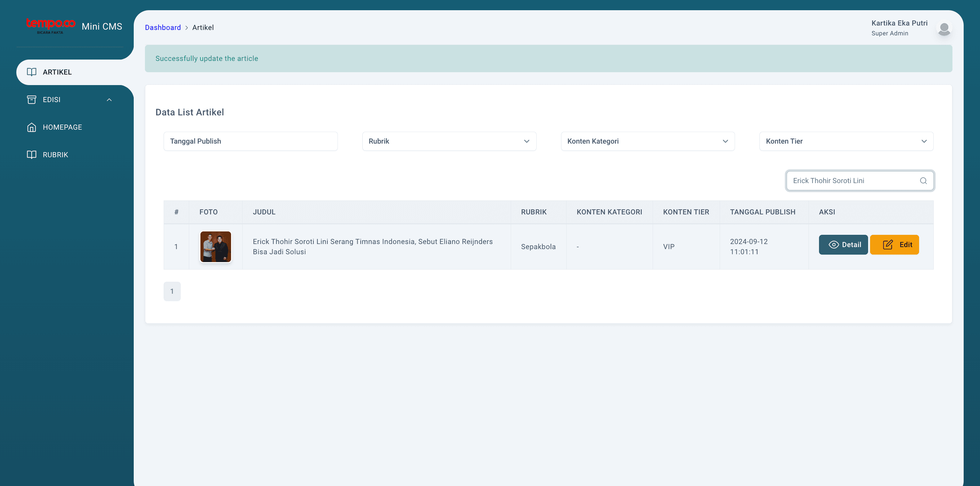Open the user avatar profile icon
This screenshot has width=980, height=486.
click(x=944, y=29)
